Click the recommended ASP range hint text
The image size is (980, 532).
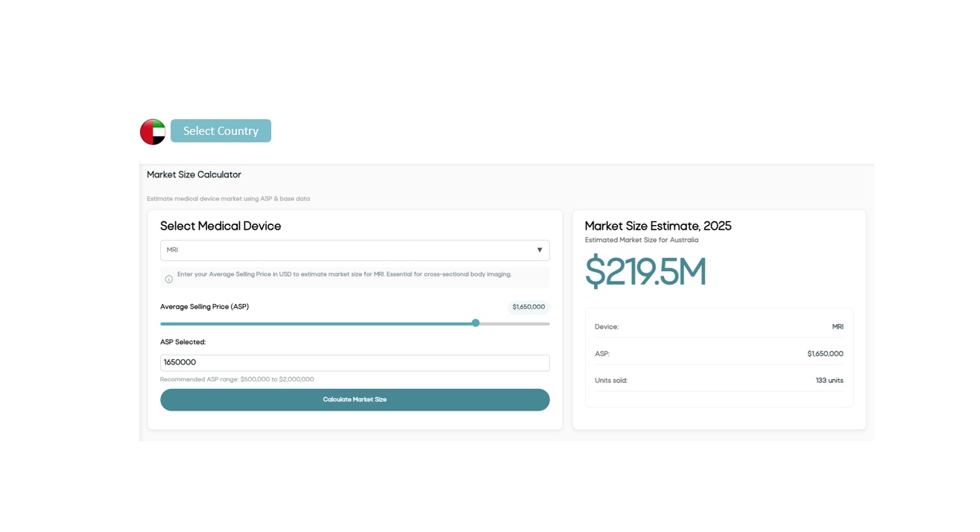(237, 379)
